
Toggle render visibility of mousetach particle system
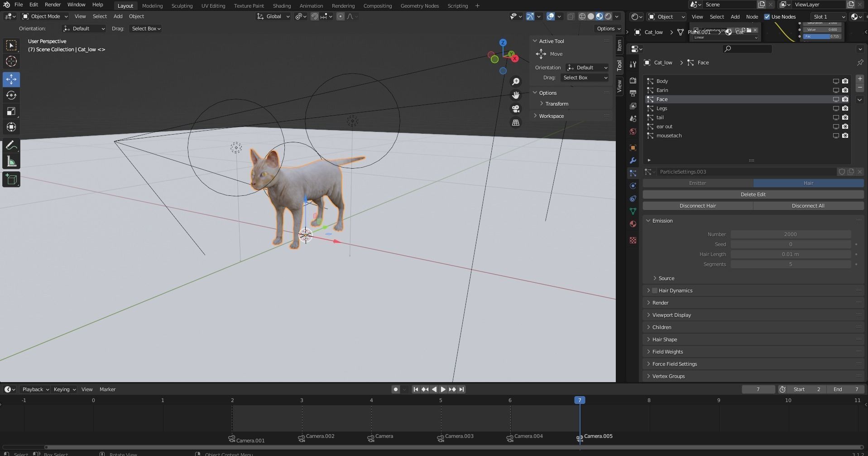tap(845, 136)
